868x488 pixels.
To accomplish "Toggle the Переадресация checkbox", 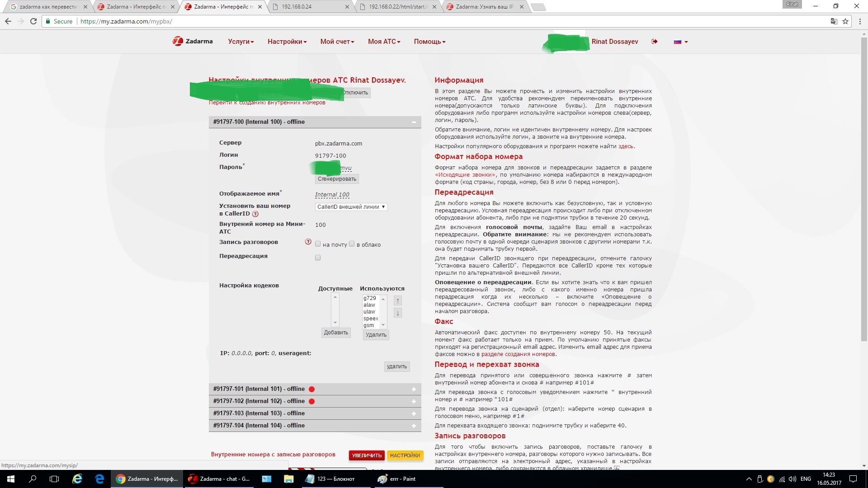I will point(318,258).
